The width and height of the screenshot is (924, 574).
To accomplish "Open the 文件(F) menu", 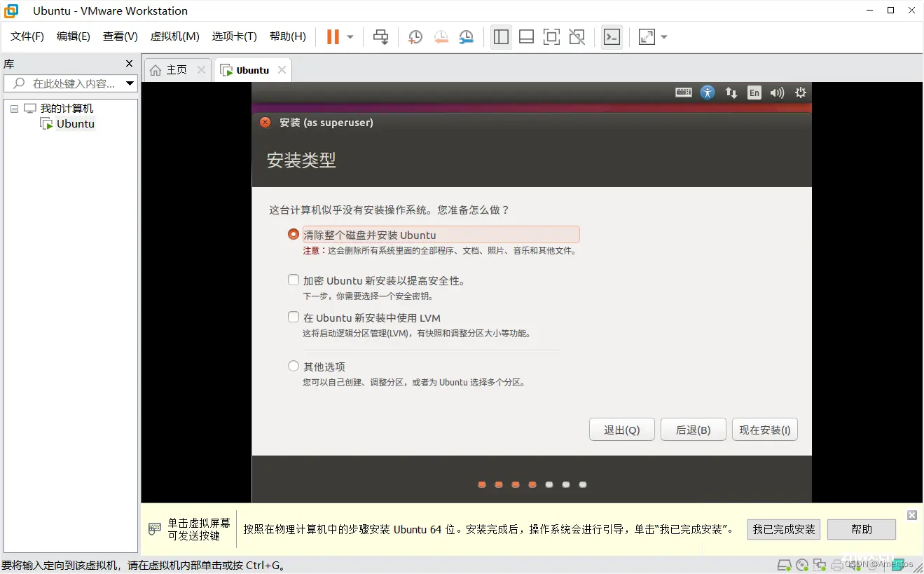I will 27,36.
